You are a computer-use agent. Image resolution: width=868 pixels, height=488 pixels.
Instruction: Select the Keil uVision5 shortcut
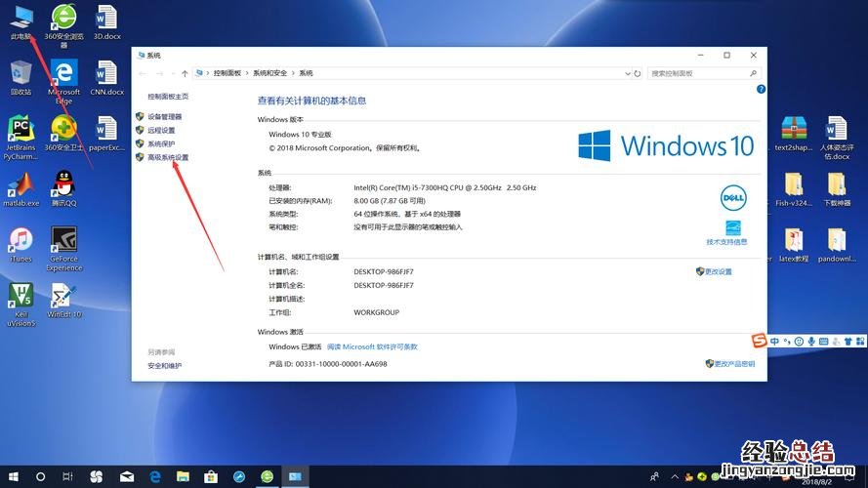click(x=21, y=305)
